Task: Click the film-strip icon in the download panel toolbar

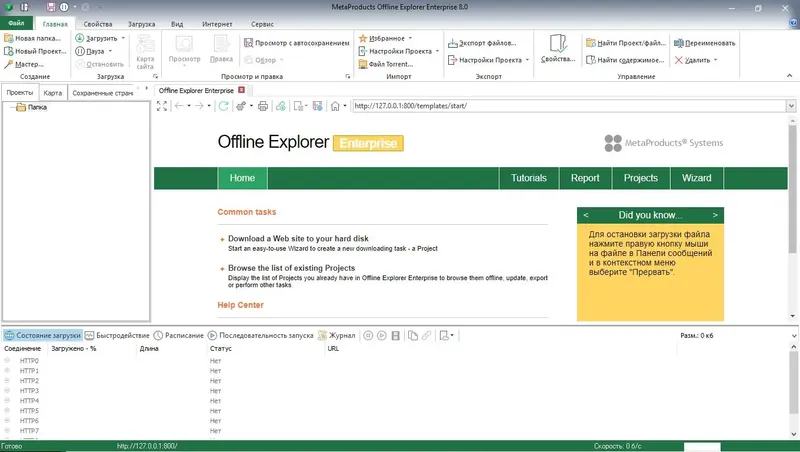Action: tap(395, 335)
